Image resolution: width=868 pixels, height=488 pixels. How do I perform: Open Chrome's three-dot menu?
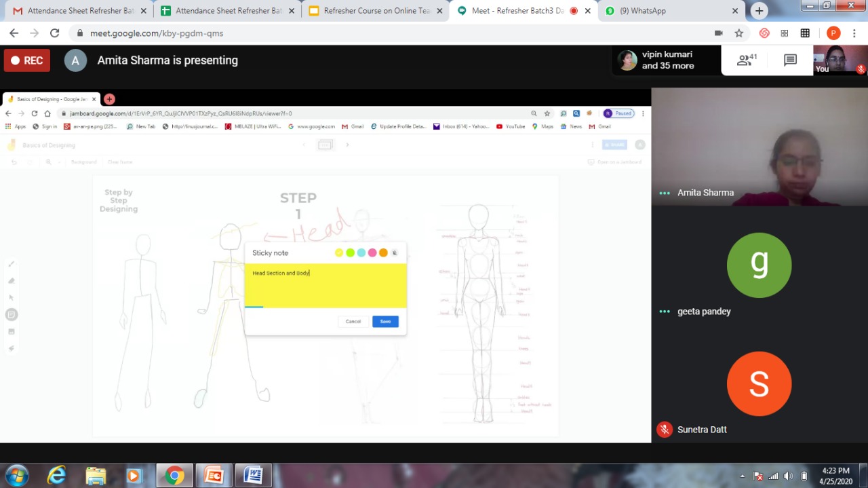click(x=854, y=33)
